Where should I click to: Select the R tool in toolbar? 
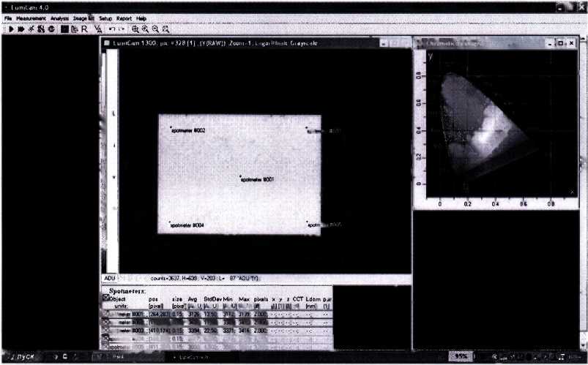(85, 29)
